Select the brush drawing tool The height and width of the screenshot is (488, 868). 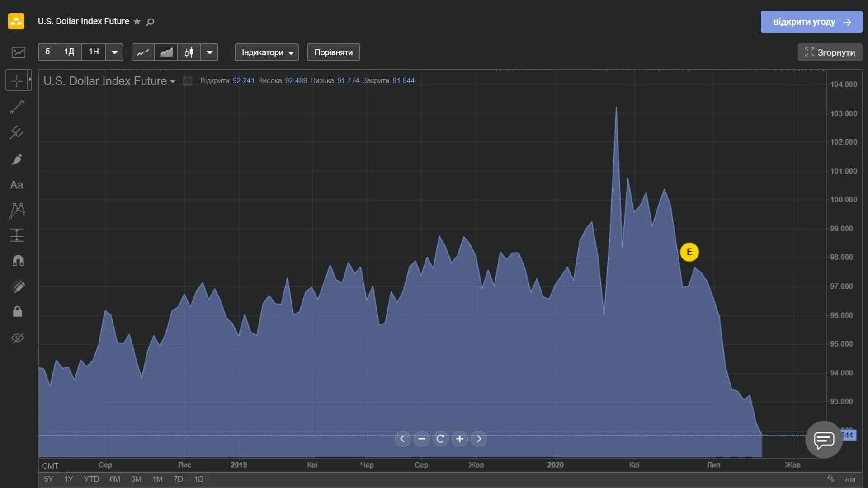point(17,159)
